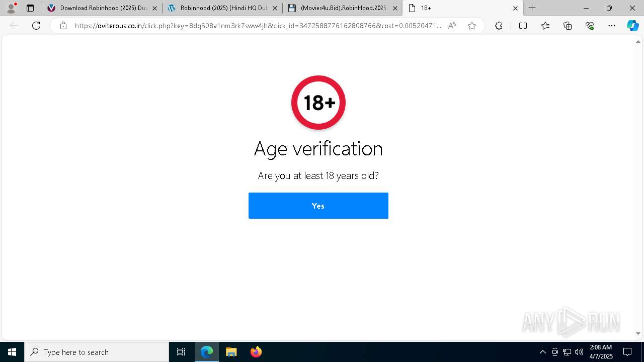The width and height of the screenshot is (644, 362).
Task: Switch to Download Robinhood (2025) tab
Action: [102, 8]
